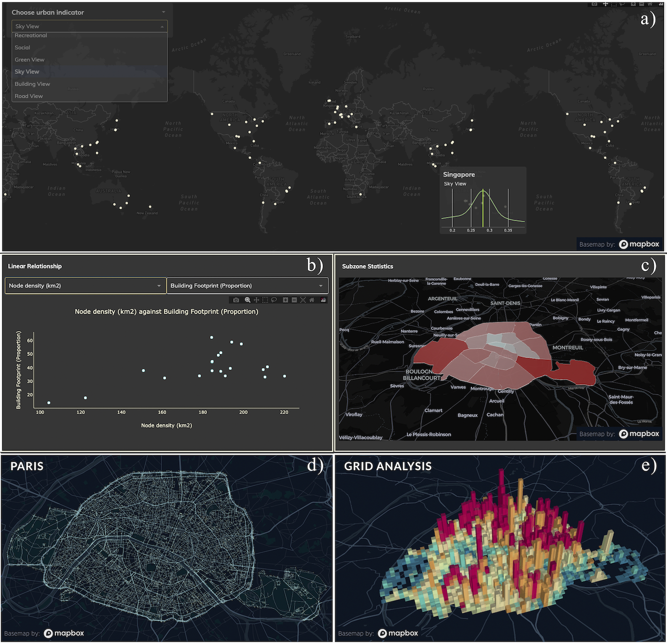Open the Building Footprint (Proportion) dropdown

tap(247, 286)
